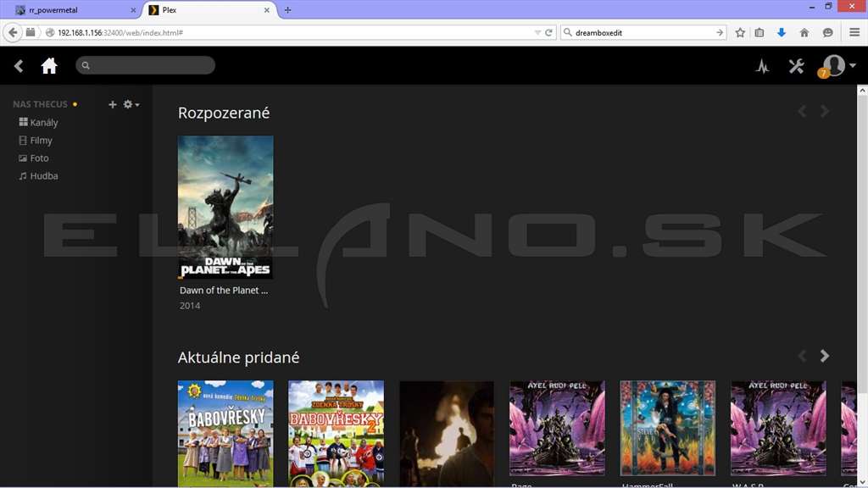Viewport: 868px width, 488px height.
Task: Add a library with the plus icon
Action: coord(113,104)
